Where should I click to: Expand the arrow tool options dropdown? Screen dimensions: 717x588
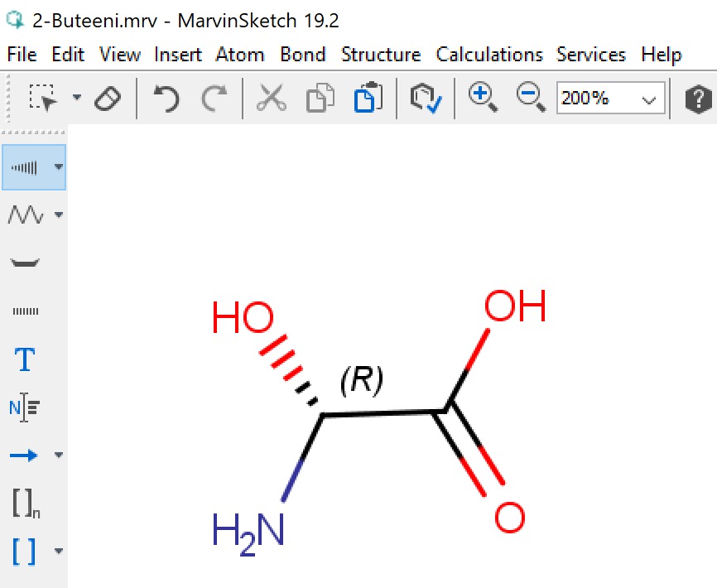(59, 455)
